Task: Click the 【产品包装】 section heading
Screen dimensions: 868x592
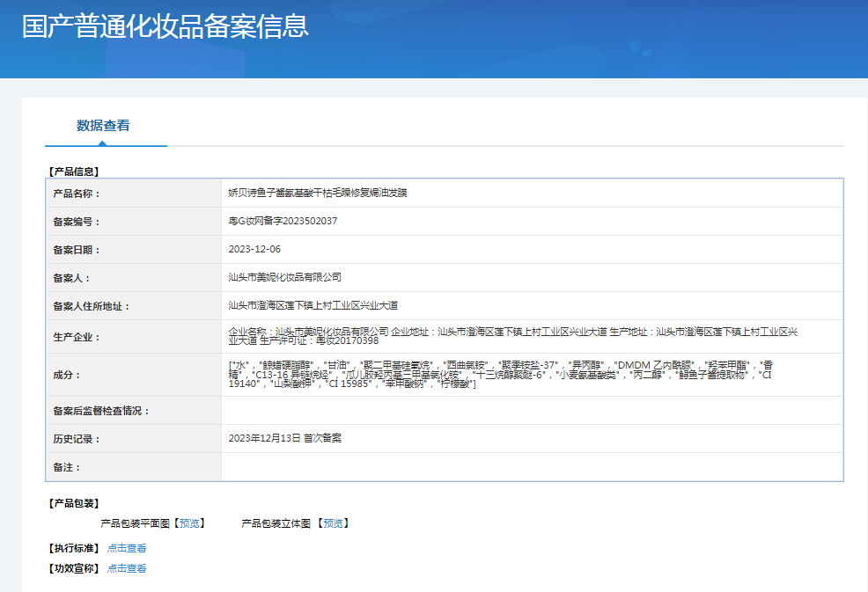Action: [74, 503]
